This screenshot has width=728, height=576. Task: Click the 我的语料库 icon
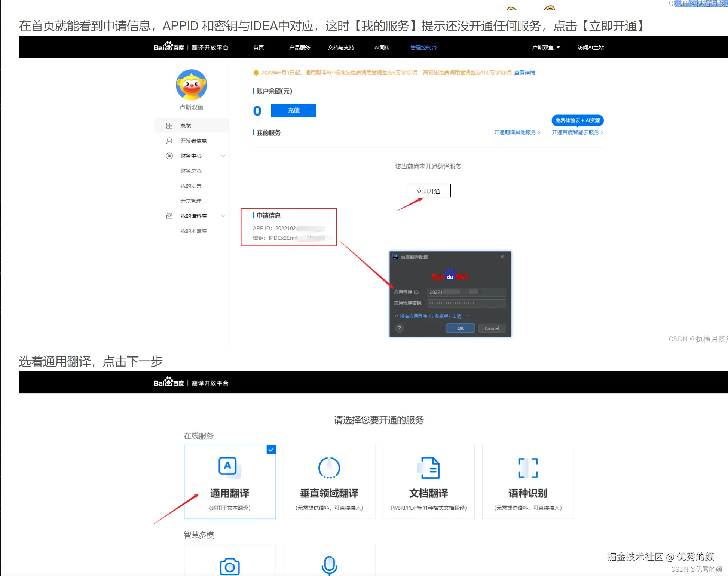coord(169,216)
